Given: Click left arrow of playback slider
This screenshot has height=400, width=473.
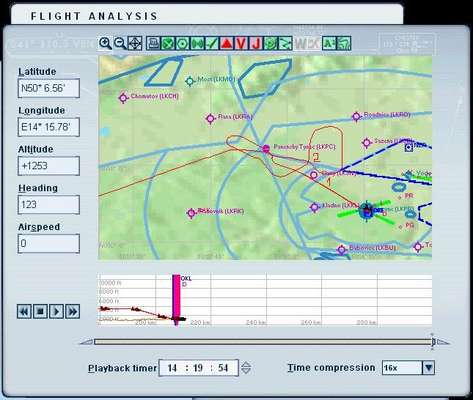Looking at the screenshot, I should pos(87,342).
